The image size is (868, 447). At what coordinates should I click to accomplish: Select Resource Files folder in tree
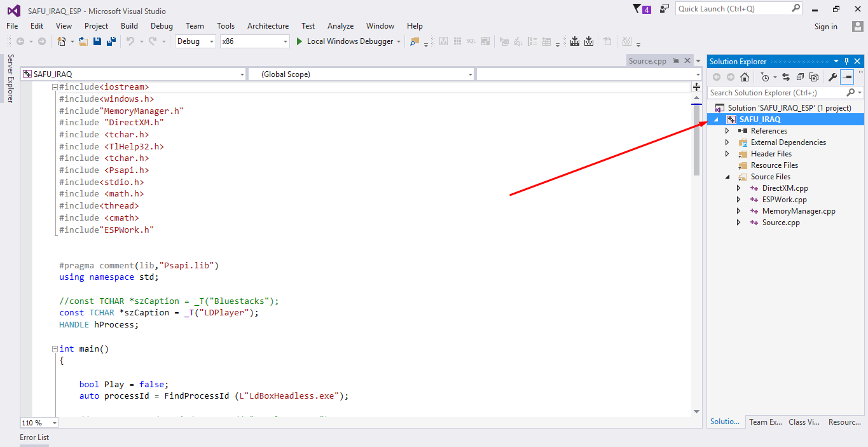point(774,165)
